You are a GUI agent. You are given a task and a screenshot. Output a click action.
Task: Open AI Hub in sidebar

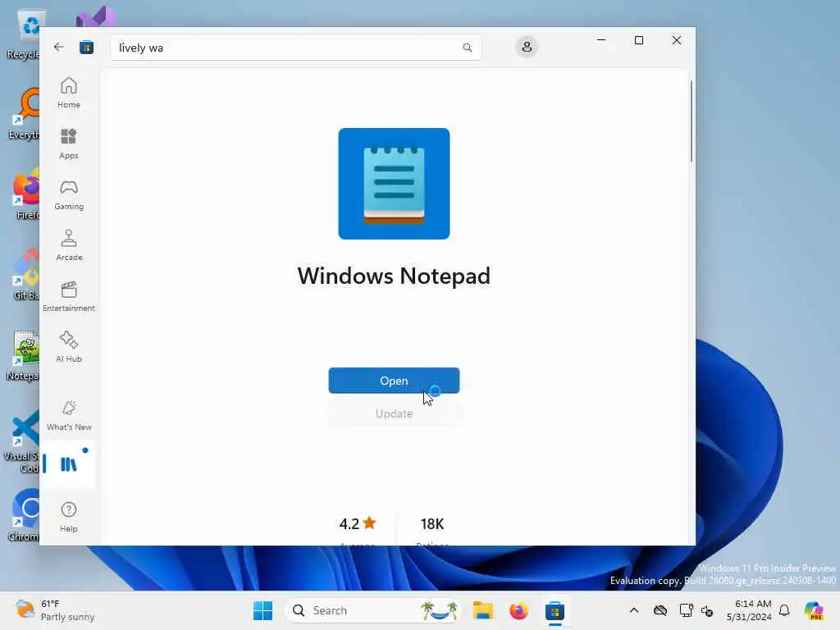69,347
